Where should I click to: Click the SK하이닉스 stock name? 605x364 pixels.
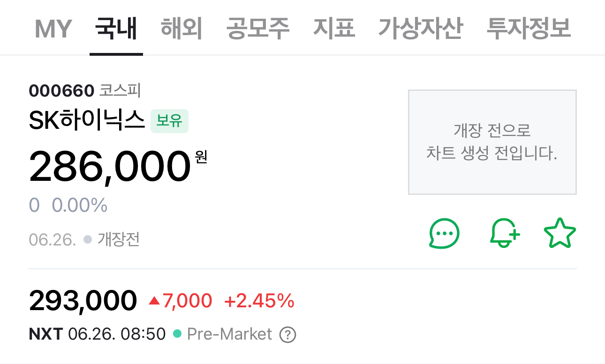click(x=87, y=121)
